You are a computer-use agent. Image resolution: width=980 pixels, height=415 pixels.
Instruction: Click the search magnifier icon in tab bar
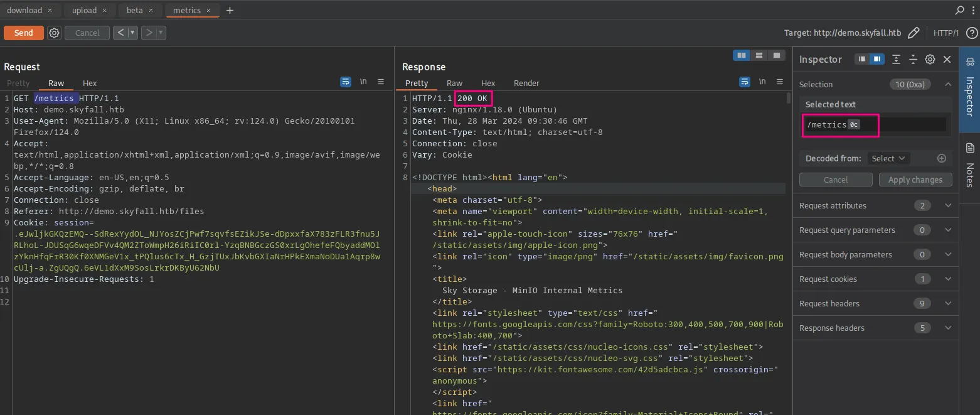[x=959, y=10]
